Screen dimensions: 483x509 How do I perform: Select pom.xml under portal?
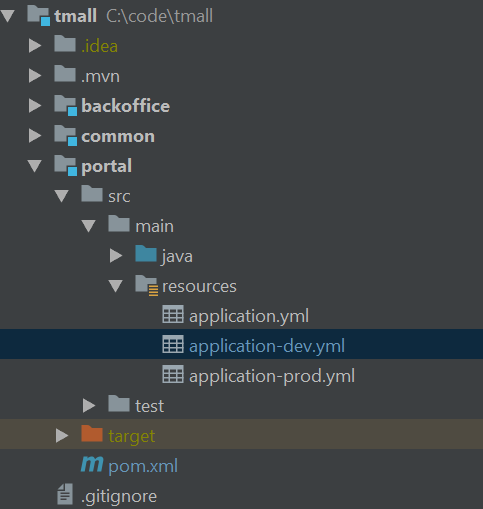pos(143,466)
